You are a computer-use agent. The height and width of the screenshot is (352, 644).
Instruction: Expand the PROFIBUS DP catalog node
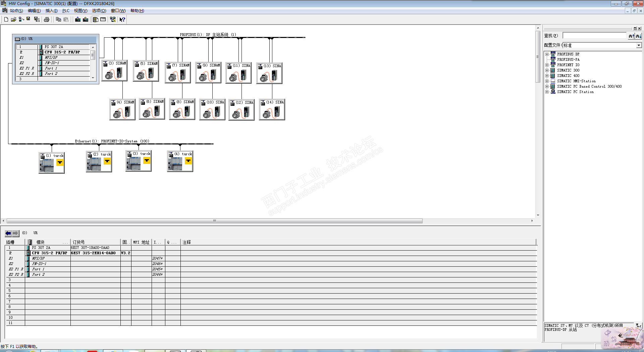tap(547, 54)
